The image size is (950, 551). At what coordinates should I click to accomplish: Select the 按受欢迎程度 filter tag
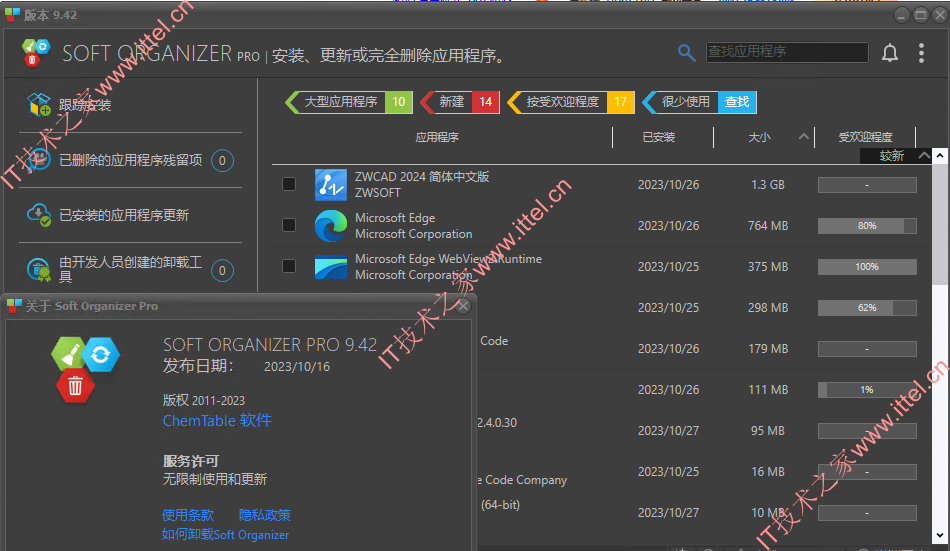(x=571, y=102)
